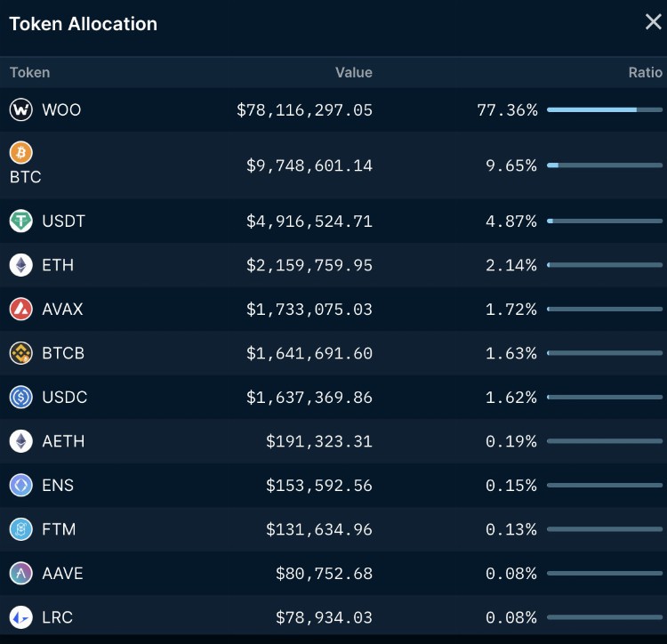The height and width of the screenshot is (644, 667).
Task: Click the Loopring LRC icon
Action: pyautogui.click(x=20, y=617)
